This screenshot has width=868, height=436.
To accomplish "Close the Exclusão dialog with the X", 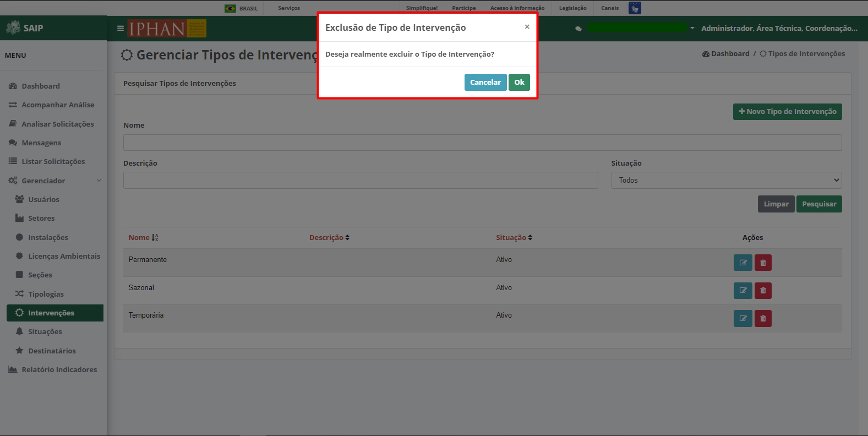I will [x=527, y=26].
